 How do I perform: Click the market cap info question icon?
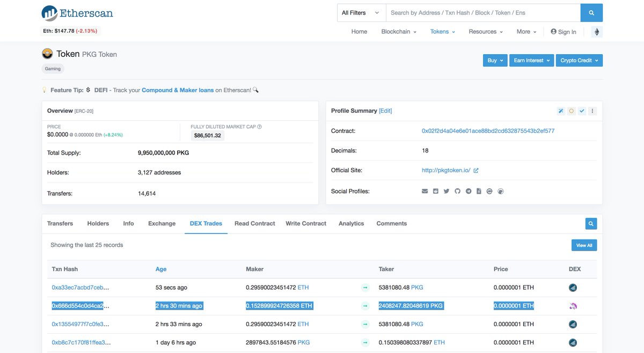(x=259, y=127)
